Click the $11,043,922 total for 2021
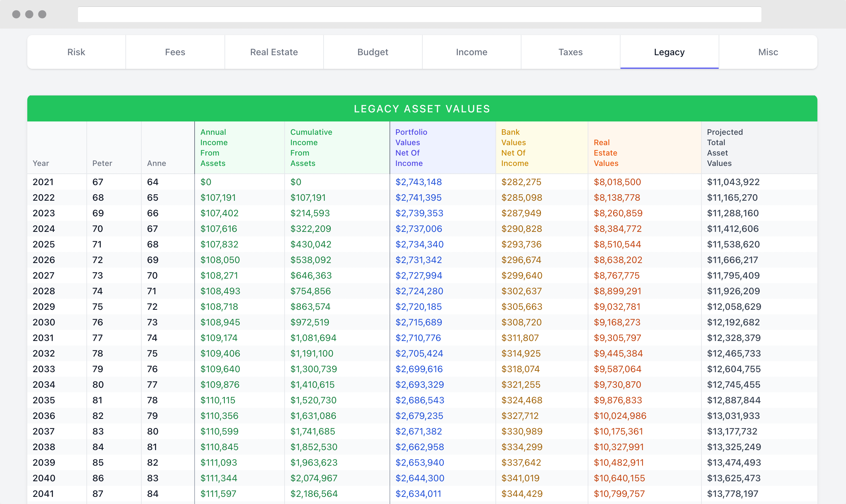This screenshot has width=846, height=504. coord(733,182)
